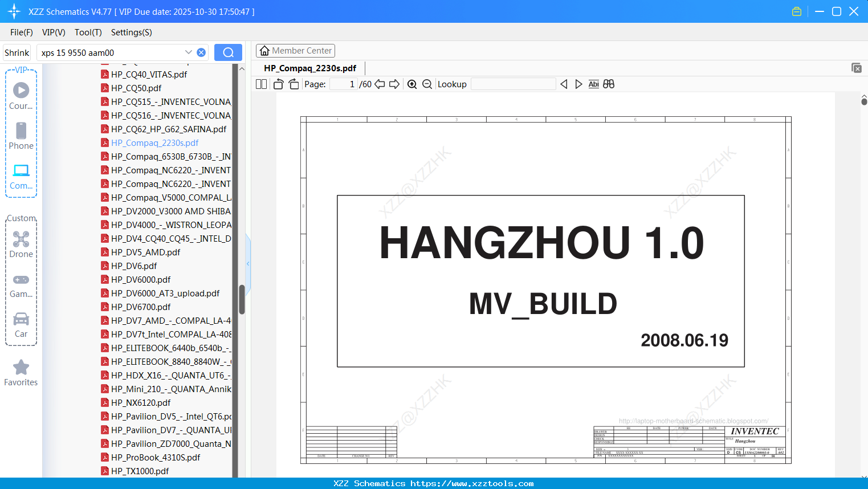Image resolution: width=868 pixels, height=489 pixels.
Task: Open the File(F) menu
Action: click(22, 32)
